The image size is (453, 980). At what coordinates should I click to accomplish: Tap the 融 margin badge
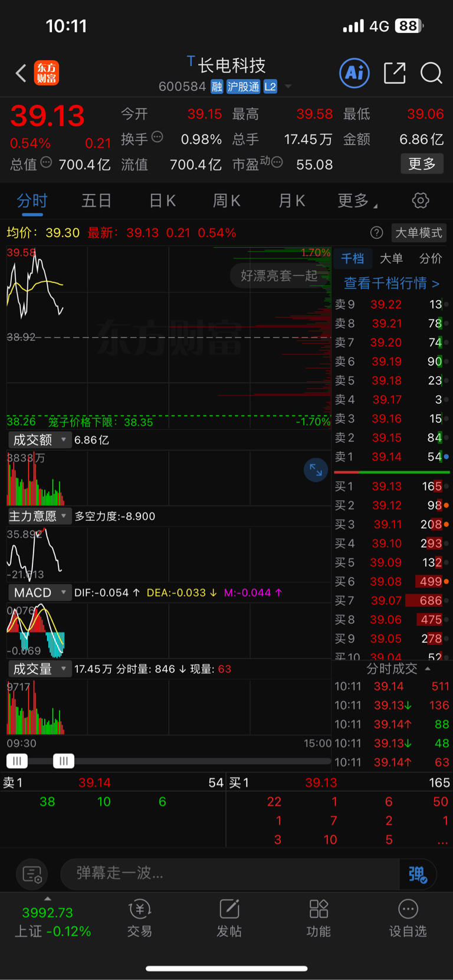[217, 87]
